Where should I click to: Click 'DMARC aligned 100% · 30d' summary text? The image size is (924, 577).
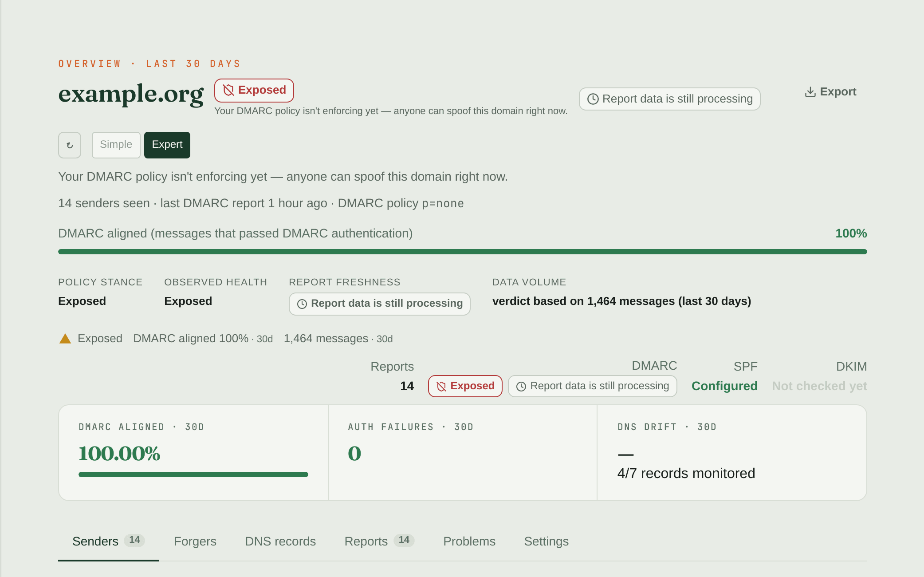coord(203,339)
